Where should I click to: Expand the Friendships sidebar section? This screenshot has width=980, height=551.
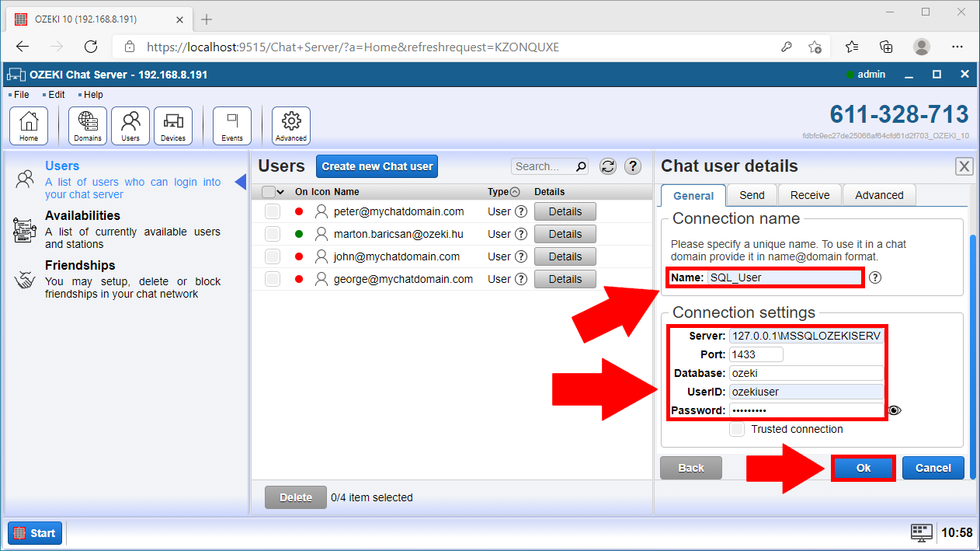pyautogui.click(x=82, y=265)
